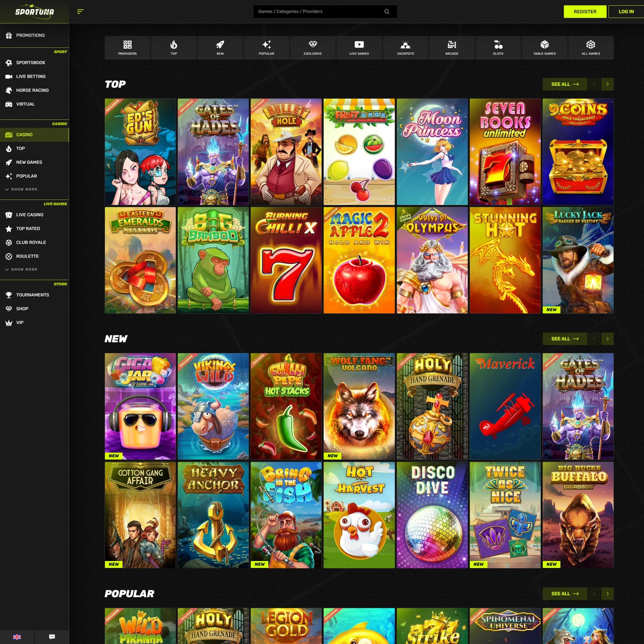
Task: Select Popular category tab in top bar
Action: (x=266, y=48)
